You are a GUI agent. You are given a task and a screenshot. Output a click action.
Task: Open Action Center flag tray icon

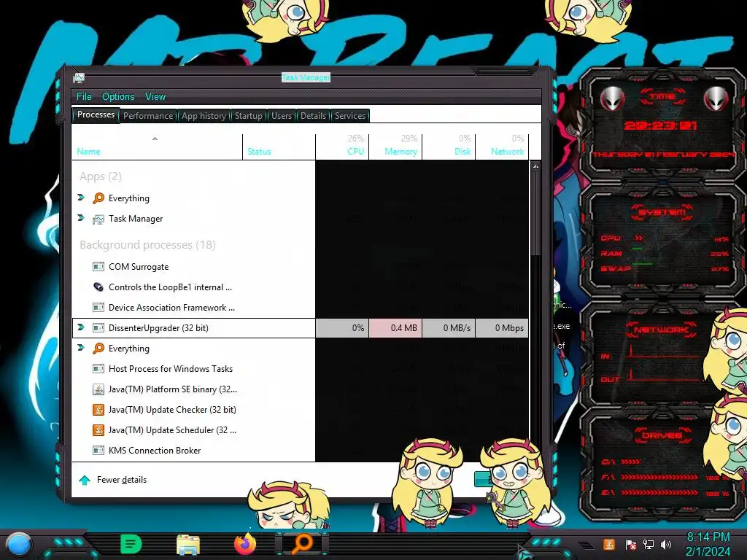coord(631,545)
